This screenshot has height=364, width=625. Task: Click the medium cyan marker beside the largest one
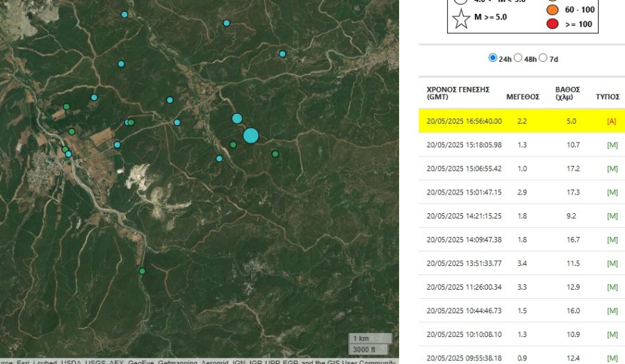(237, 118)
